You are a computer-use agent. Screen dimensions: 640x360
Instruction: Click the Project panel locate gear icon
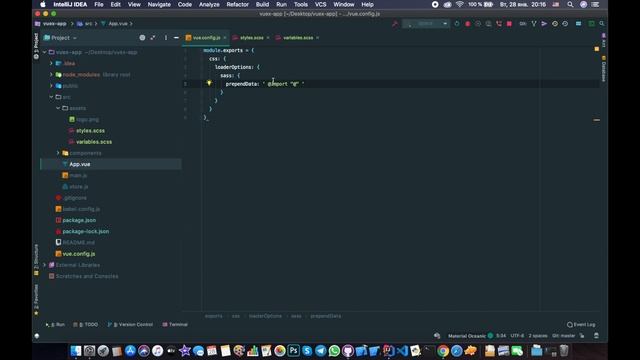[142, 38]
